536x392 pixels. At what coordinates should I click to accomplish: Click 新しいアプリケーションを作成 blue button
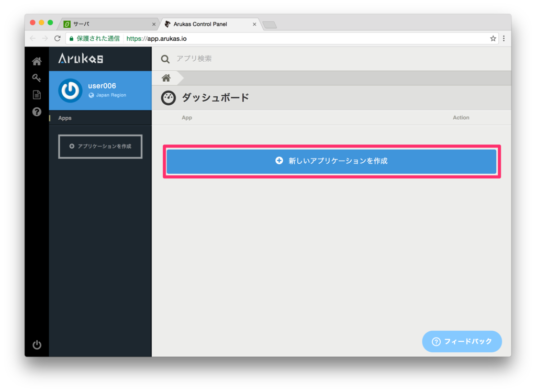(x=331, y=161)
